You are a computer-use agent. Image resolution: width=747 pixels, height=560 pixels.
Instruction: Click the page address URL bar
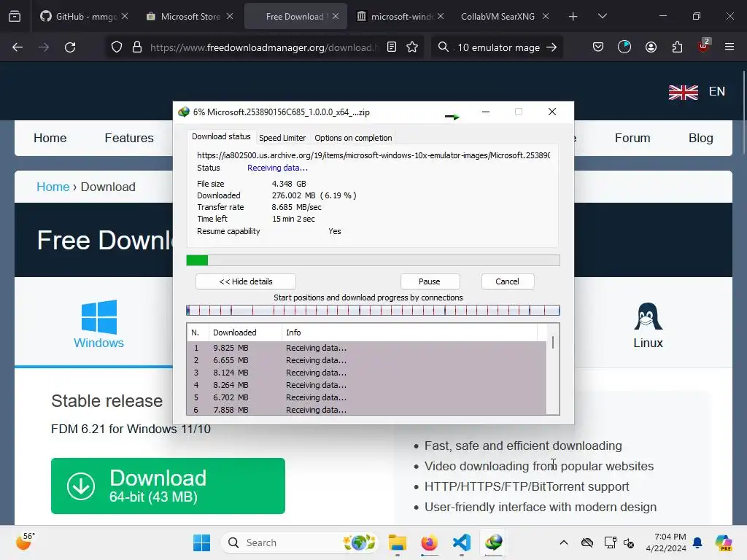pyautogui.click(x=264, y=47)
